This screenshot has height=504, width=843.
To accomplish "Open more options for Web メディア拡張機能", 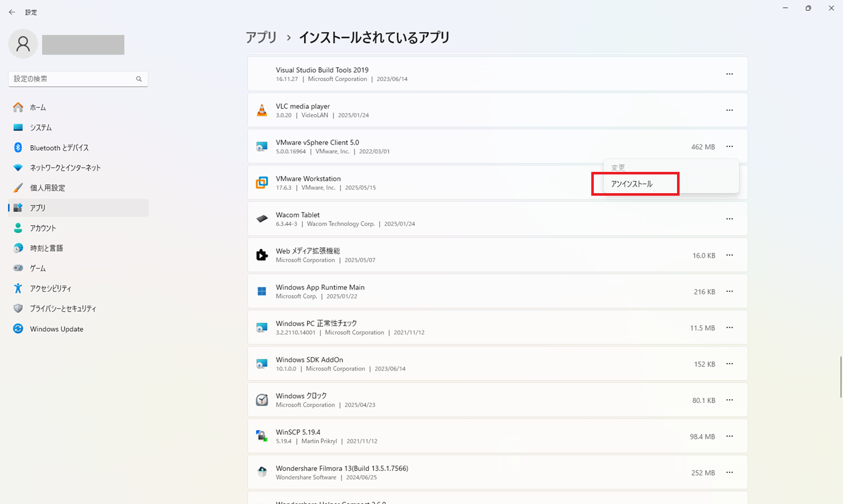I will (729, 255).
